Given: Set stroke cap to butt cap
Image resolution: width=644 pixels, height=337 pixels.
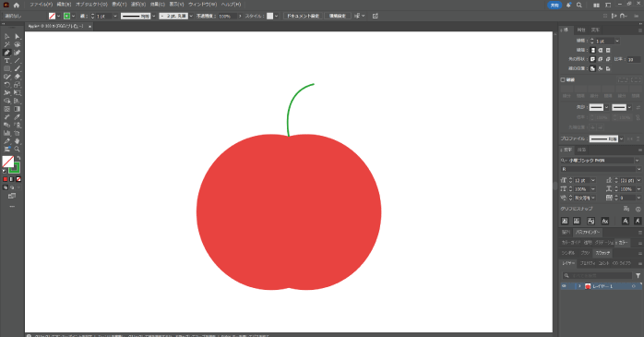Looking at the screenshot, I should click(592, 50).
